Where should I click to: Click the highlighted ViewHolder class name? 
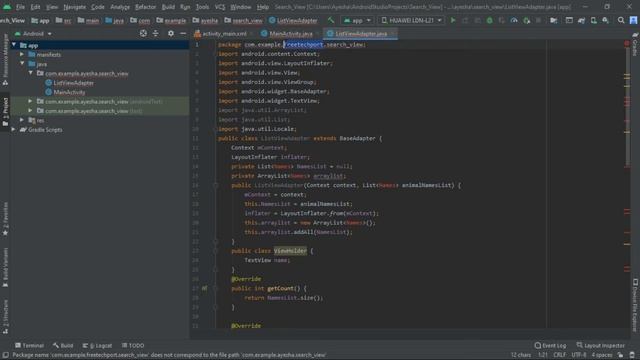290,251
